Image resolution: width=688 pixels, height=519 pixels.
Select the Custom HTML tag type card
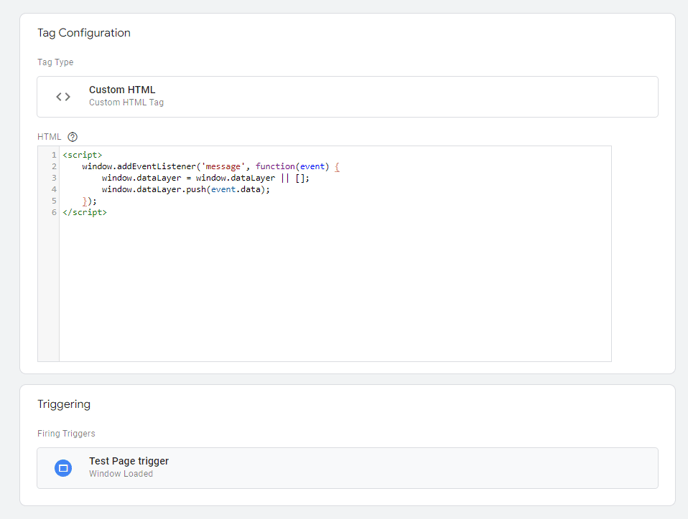tap(348, 97)
